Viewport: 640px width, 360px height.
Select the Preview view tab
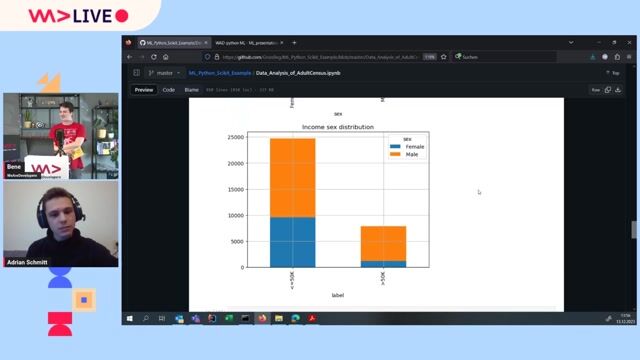[x=144, y=90]
